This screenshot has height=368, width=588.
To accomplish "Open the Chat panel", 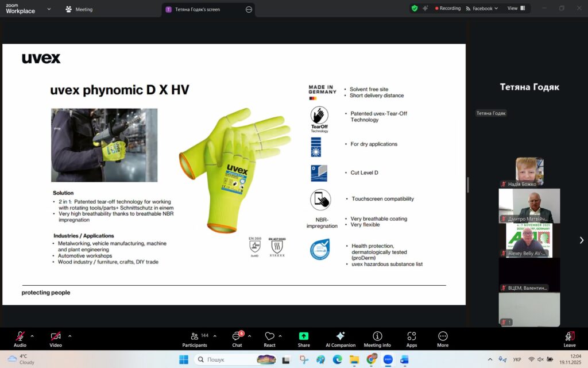I will click(237, 339).
